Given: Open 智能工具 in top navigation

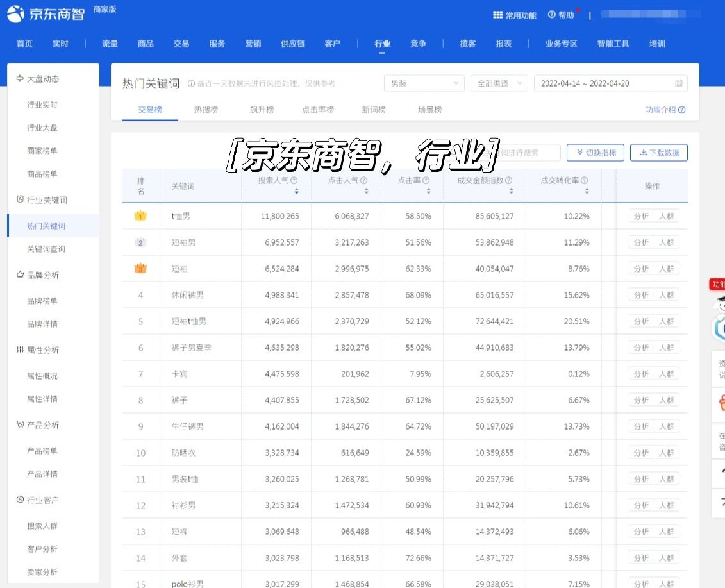Looking at the screenshot, I should [613, 44].
